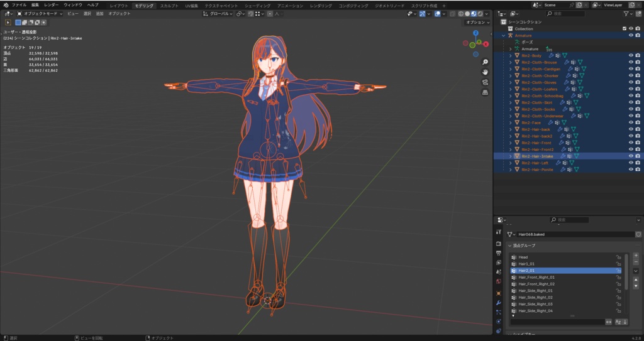Toggle camera view with the camera gizmo
Screen dimensions: 644x341
pos(485,82)
